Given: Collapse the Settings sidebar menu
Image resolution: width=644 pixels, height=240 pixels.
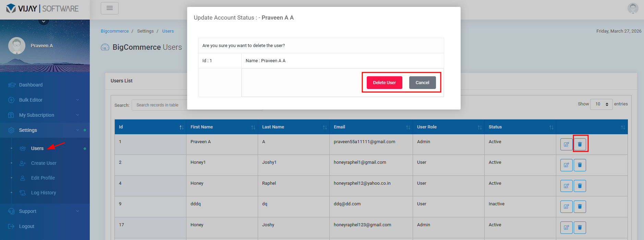Looking at the screenshot, I should pos(45,130).
